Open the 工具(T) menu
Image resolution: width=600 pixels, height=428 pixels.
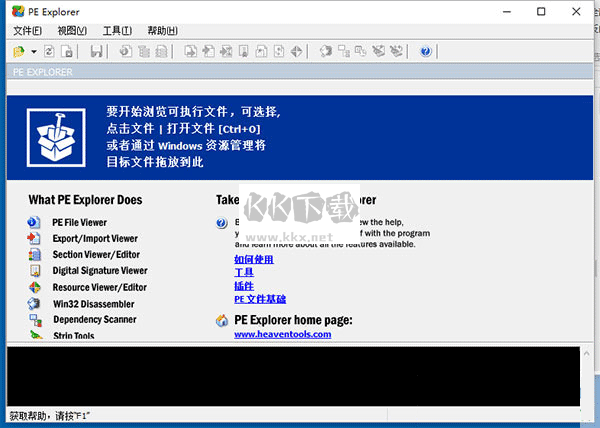pos(117,31)
